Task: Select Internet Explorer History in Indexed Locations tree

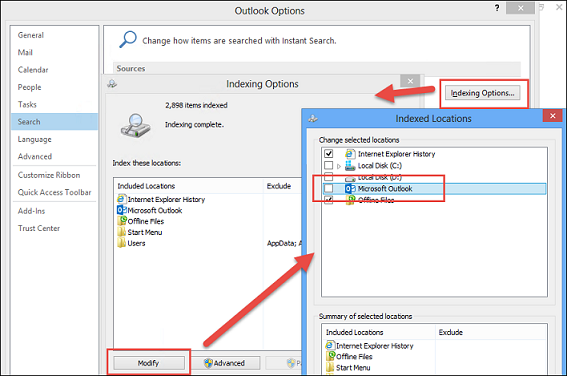Action: point(396,154)
